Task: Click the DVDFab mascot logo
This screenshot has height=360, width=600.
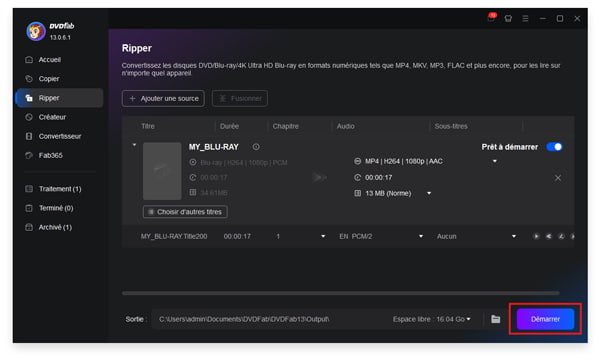Action: (36, 31)
